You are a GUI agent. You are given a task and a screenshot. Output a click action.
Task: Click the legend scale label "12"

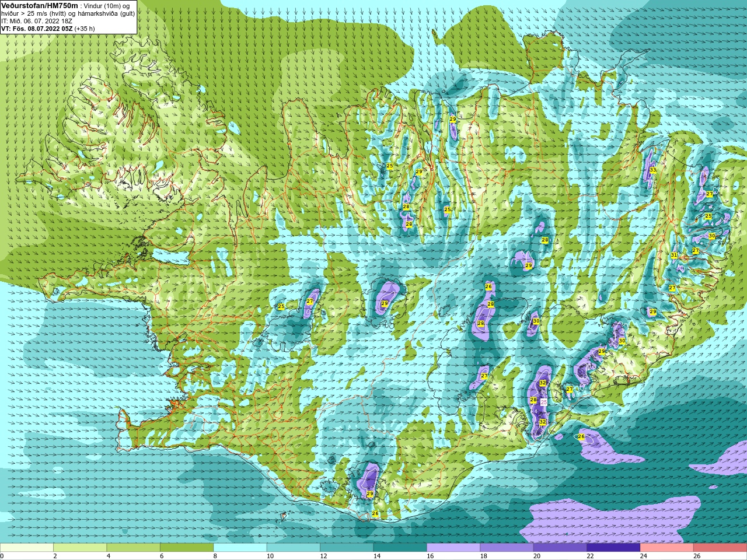click(x=323, y=556)
